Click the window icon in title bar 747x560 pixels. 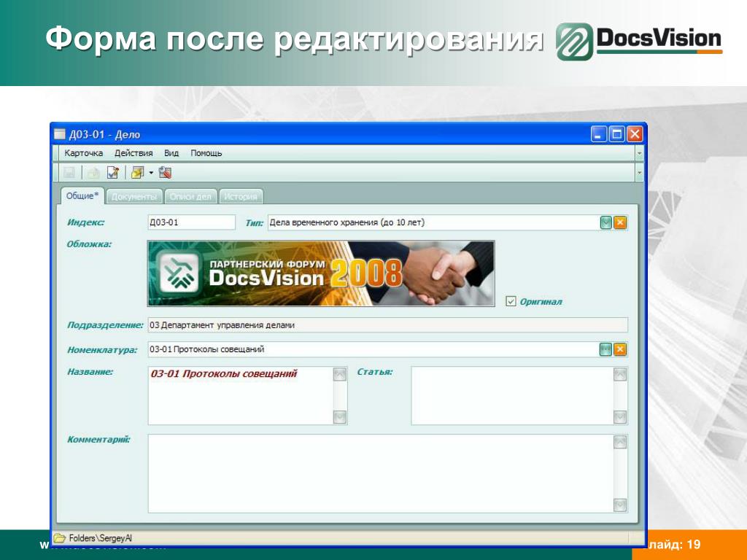(x=60, y=134)
